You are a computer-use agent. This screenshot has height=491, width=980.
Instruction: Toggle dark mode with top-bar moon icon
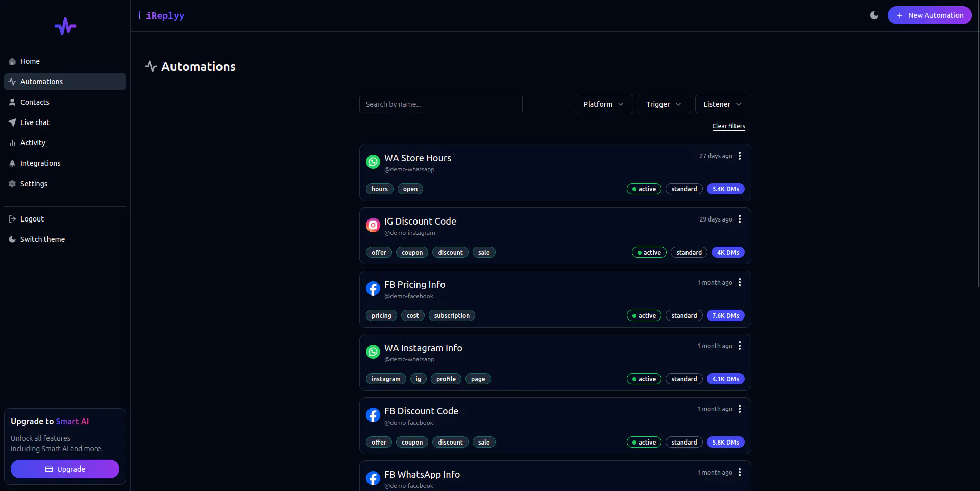874,15
